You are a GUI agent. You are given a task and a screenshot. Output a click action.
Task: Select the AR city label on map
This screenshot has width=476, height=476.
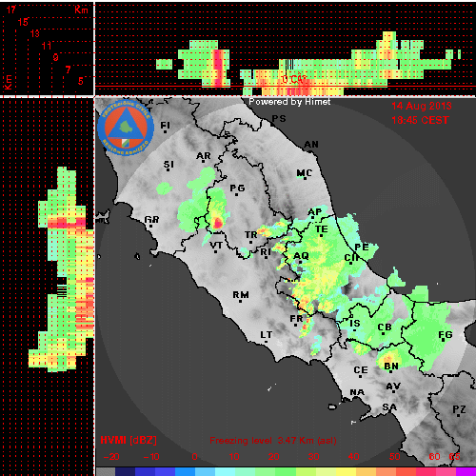tap(204, 156)
